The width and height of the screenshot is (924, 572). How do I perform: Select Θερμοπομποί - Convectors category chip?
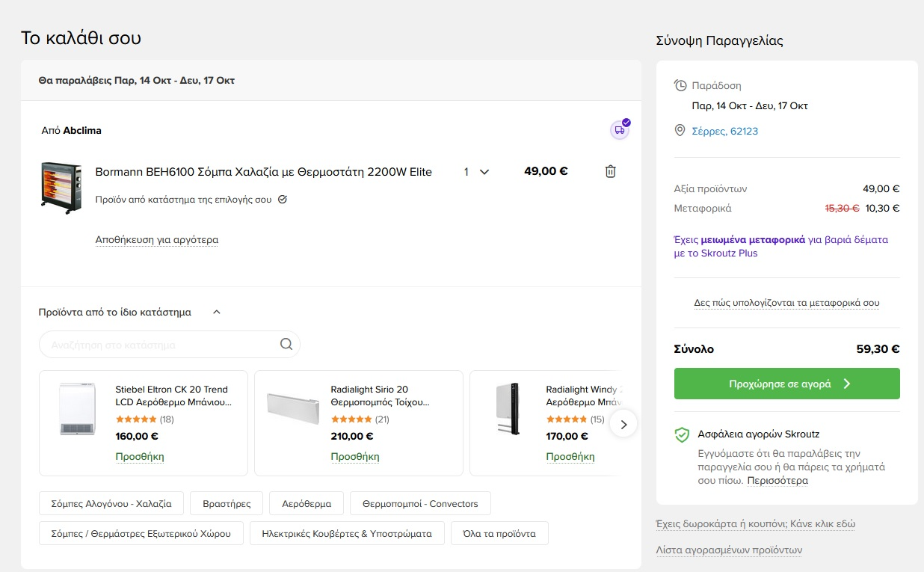[x=420, y=503]
